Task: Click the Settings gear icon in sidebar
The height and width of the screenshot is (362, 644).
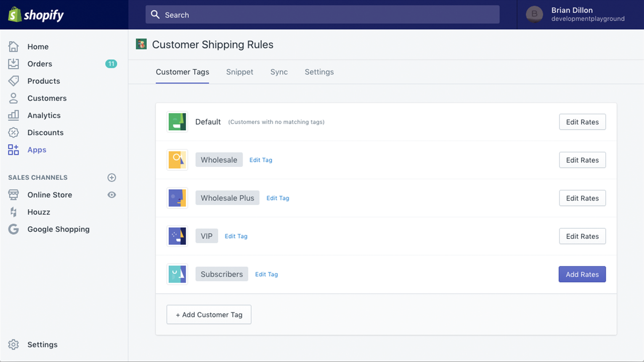Action: pos(14,344)
